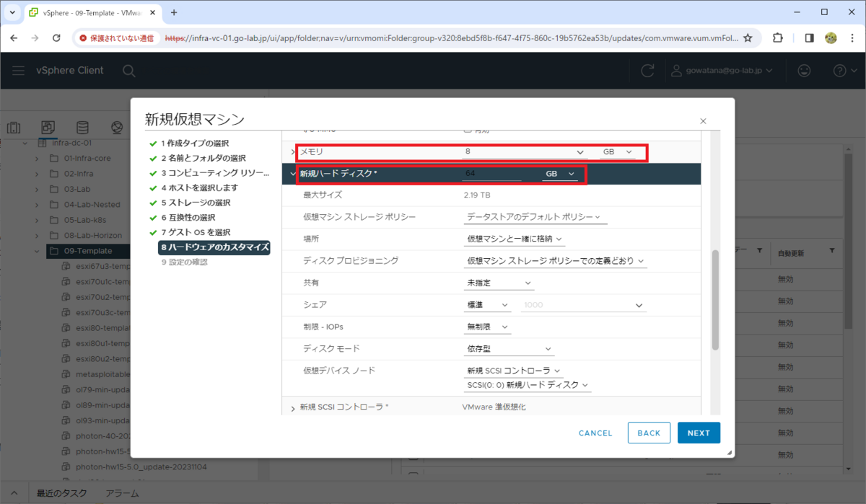Viewport: 866px width, 504px height.
Task: Toggle the browser side panel icon
Action: coord(809,38)
